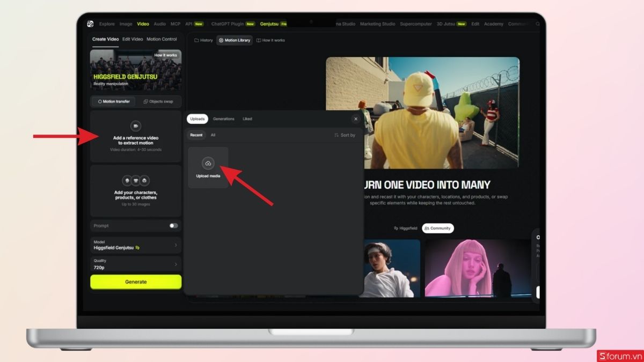This screenshot has width=644, height=362.
Task: Open the How it works tab
Action: [x=270, y=40]
